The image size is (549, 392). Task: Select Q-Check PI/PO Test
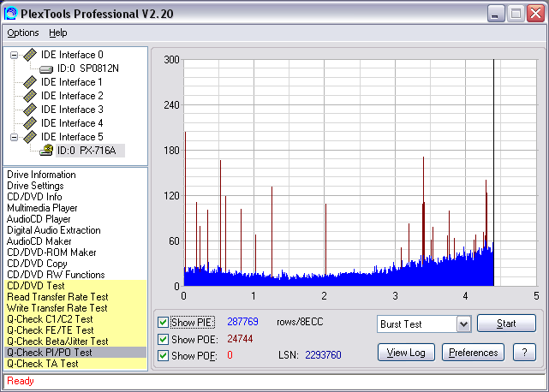[75, 353]
